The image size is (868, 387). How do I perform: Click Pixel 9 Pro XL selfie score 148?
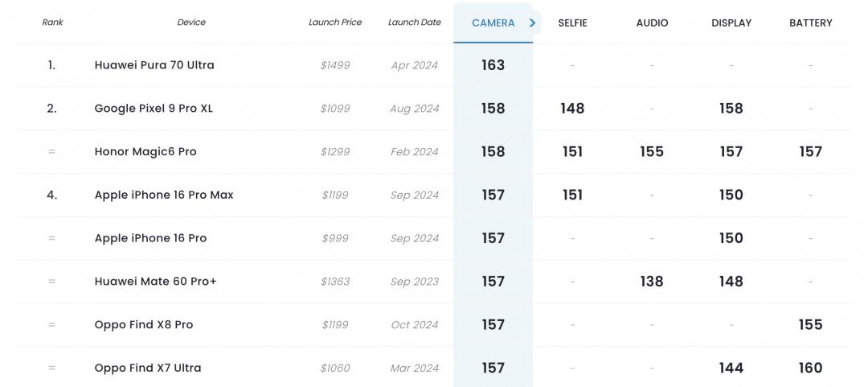tap(572, 109)
